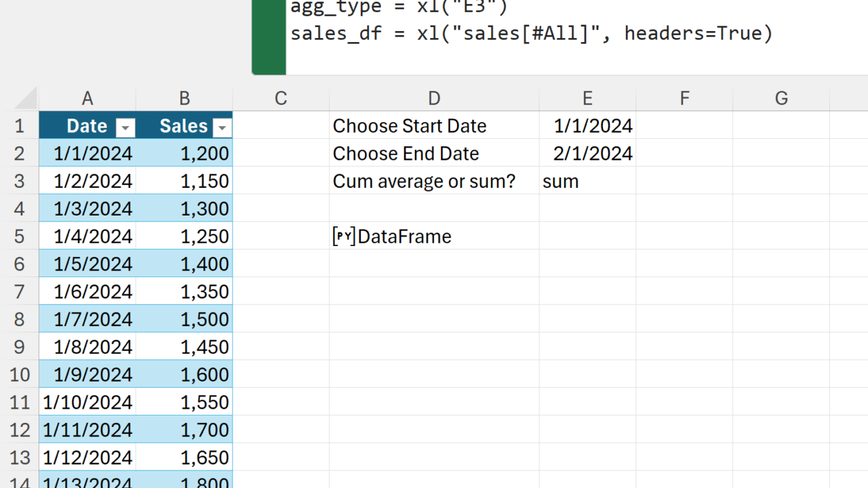Select the cell containing "sum"
868x488 pixels.
[561, 182]
